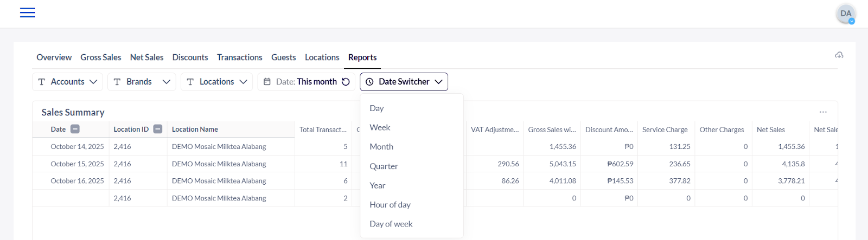Viewport: 868px width, 240px height.
Task: Toggle the minus box beside Date column
Action: (75, 129)
